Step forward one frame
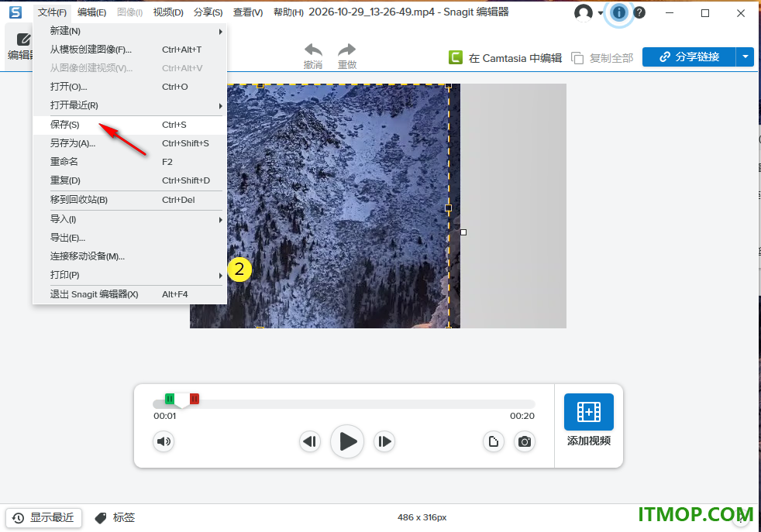The height and width of the screenshot is (532, 761). (384, 441)
